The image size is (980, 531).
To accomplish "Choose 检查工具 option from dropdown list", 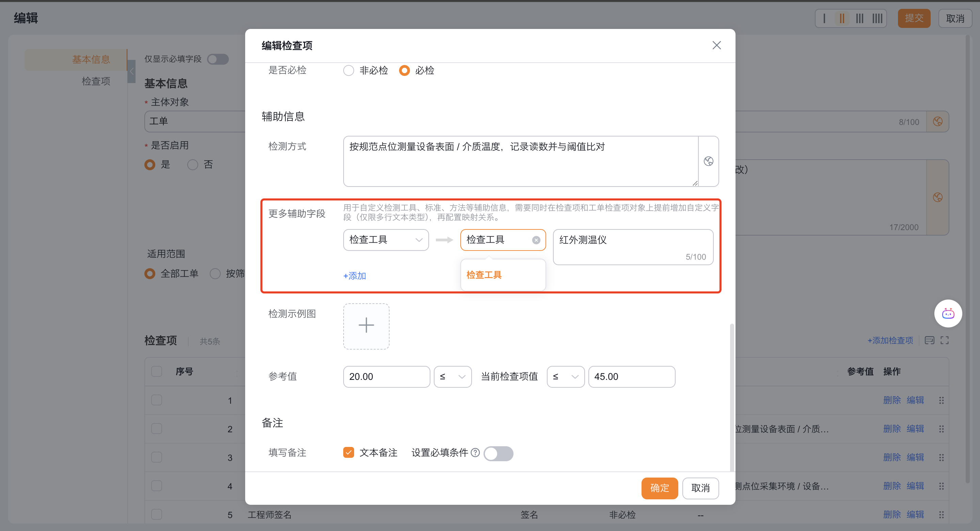I will coord(484,275).
